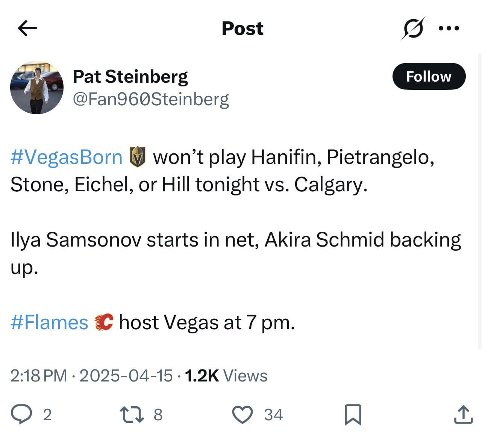Repost this post with the arrows icon

[132, 414]
